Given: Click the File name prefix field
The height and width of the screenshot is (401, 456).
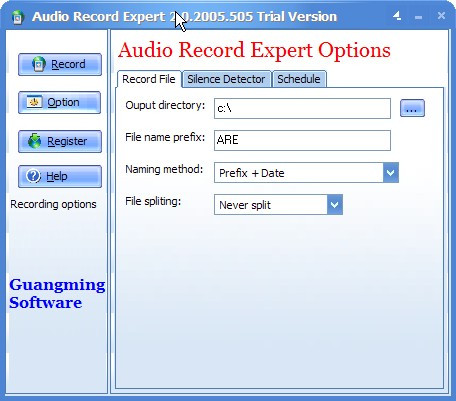Looking at the screenshot, I should [x=302, y=140].
